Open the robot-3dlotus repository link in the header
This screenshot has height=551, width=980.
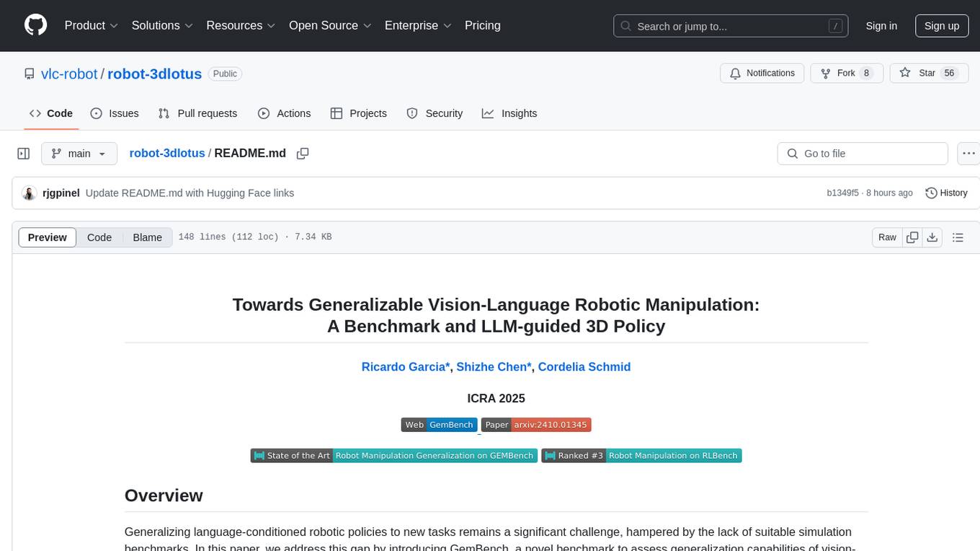pyautogui.click(x=154, y=74)
